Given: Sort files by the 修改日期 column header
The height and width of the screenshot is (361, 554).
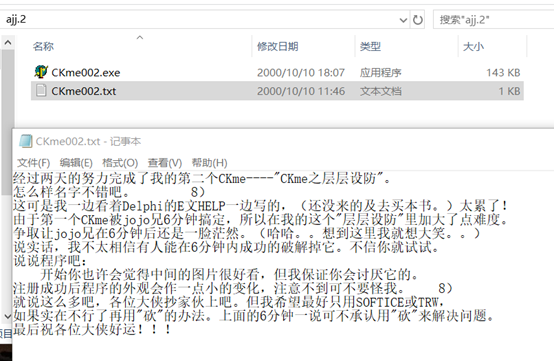Looking at the screenshot, I should click(278, 46).
